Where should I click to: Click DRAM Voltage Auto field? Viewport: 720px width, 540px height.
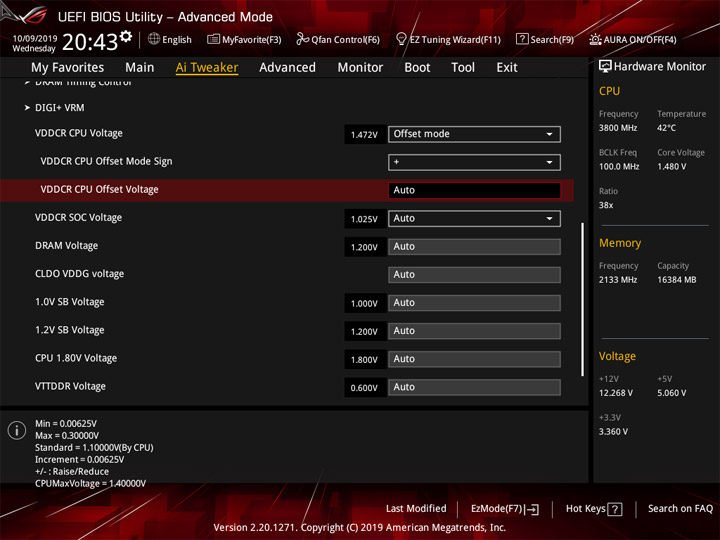[x=474, y=247]
